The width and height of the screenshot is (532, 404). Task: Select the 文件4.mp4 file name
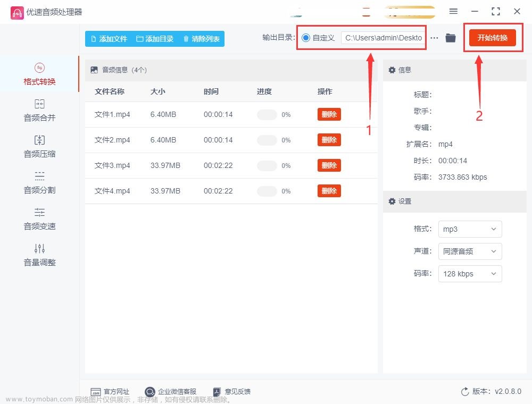[112, 191]
